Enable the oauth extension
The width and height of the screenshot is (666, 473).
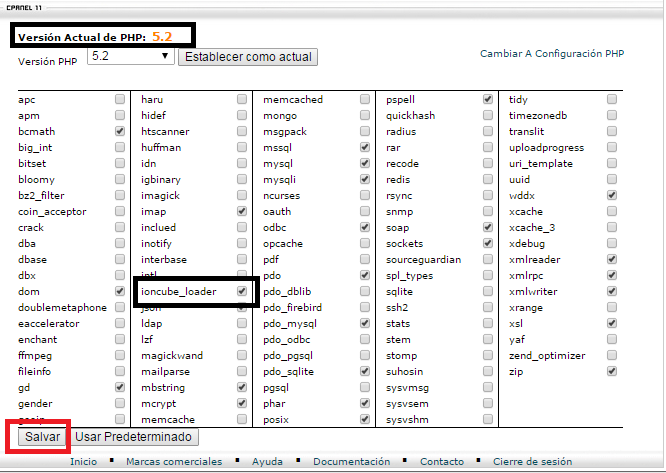coord(364,211)
